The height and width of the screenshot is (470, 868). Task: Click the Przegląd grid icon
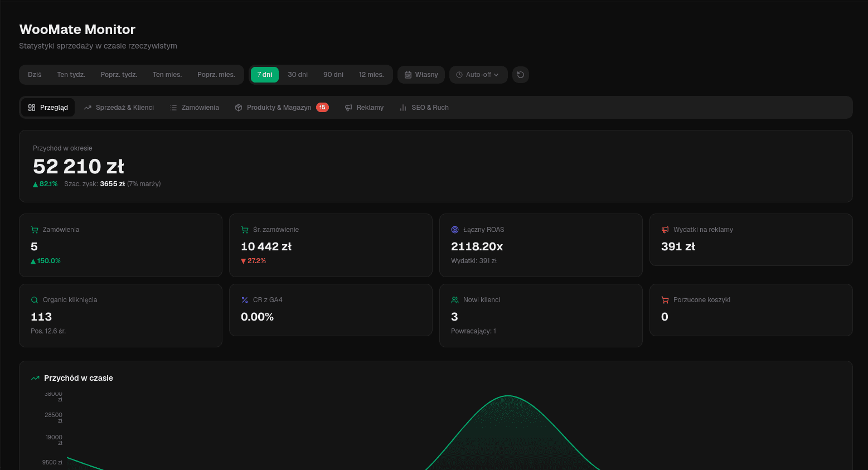[32, 108]
